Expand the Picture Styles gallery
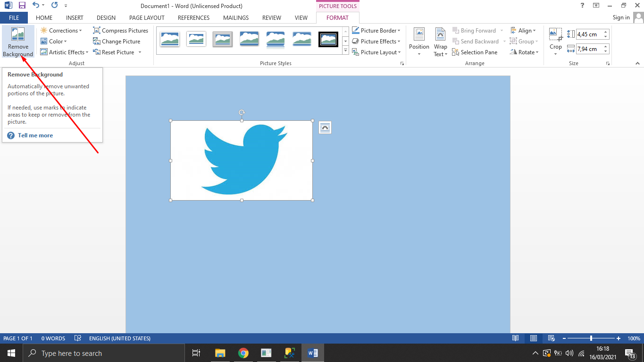Screen dimensions: 644x362 click(x=345, y=51)
